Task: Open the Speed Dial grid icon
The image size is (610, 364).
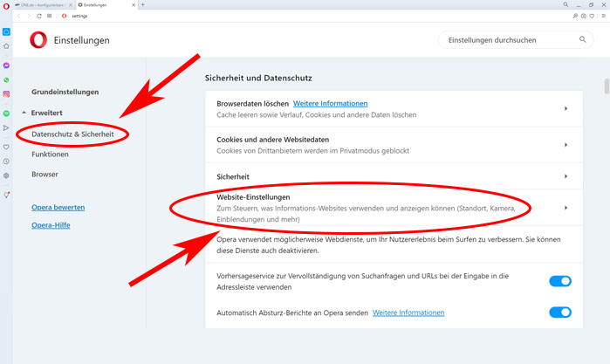Action: pyautogui.click(x=50, y=16)
